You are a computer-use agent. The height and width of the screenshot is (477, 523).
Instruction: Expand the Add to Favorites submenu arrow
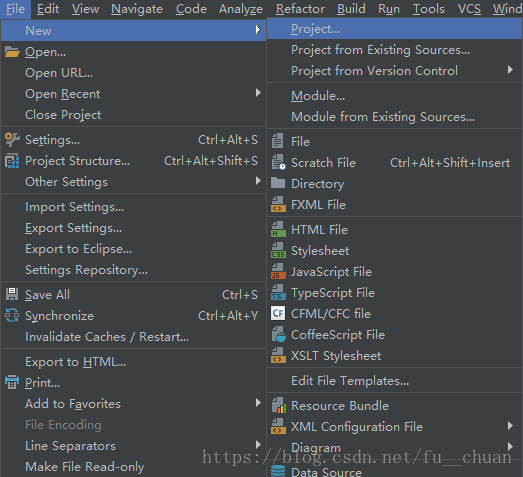click(x=258, y=403)
